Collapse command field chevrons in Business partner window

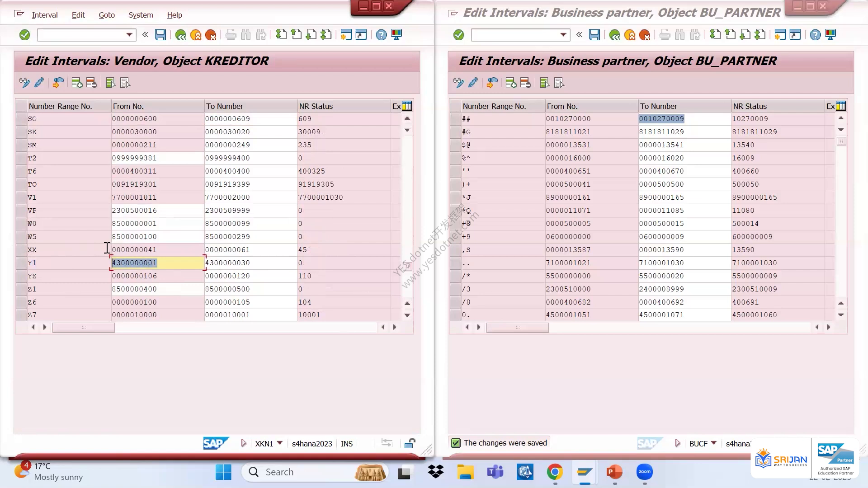pyautogui.click(x=579, y=34)
